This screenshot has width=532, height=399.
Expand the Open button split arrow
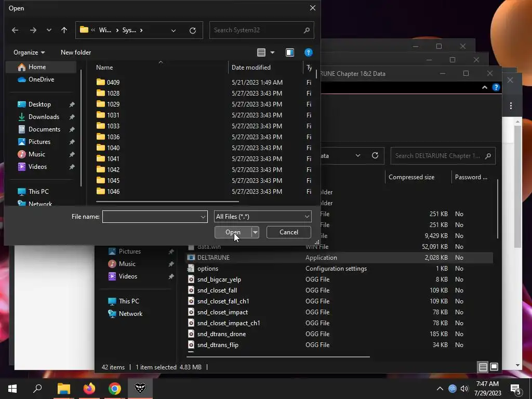(x=255, y=232)
